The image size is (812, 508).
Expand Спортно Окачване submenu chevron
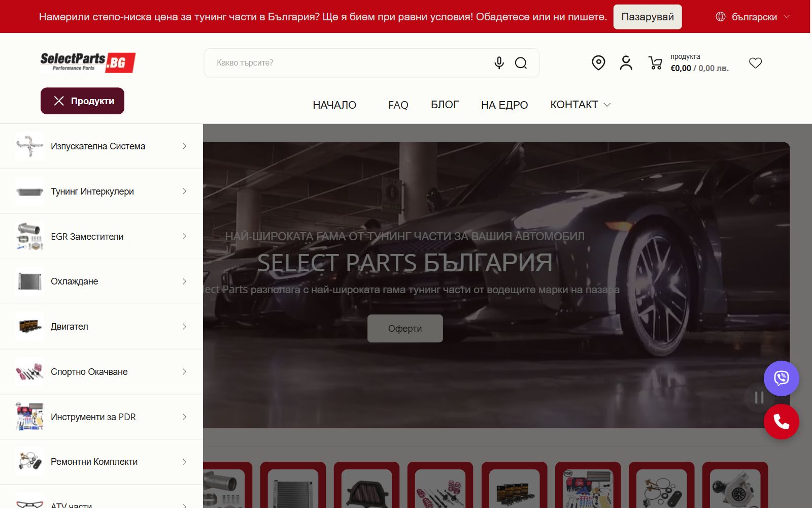pyautogui.click(x=184, y=372)
